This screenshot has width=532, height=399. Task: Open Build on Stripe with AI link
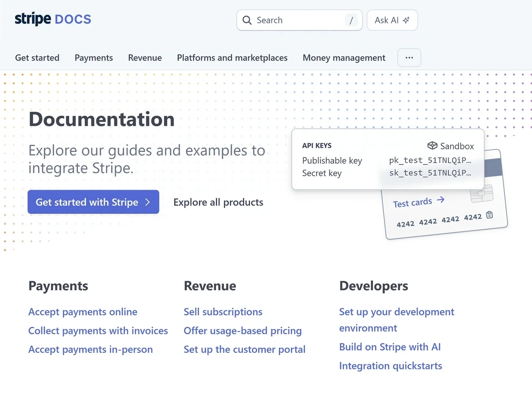pyautogui.click(x=390, y=347)
